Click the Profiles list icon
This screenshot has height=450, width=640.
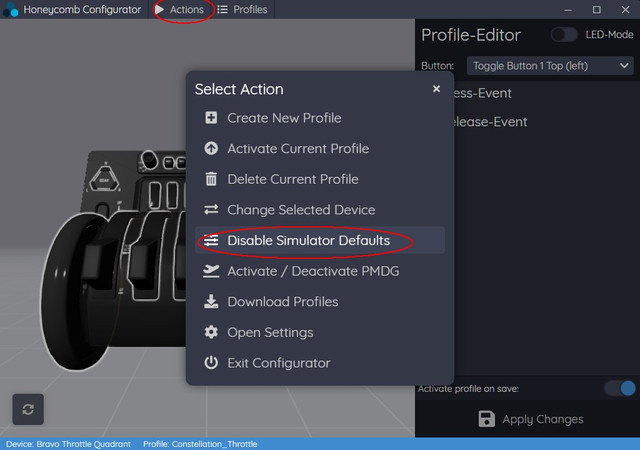pyautogui.click(x=222, y=9)
